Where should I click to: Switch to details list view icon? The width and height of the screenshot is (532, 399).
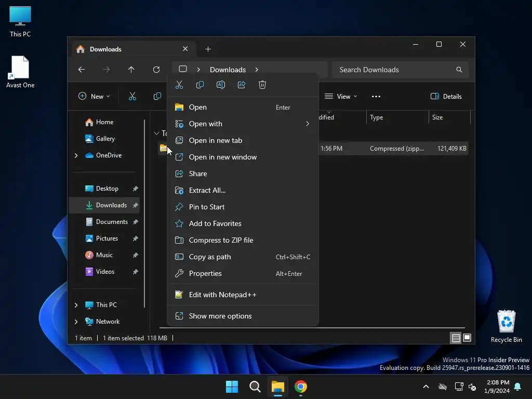pos(456,338)
